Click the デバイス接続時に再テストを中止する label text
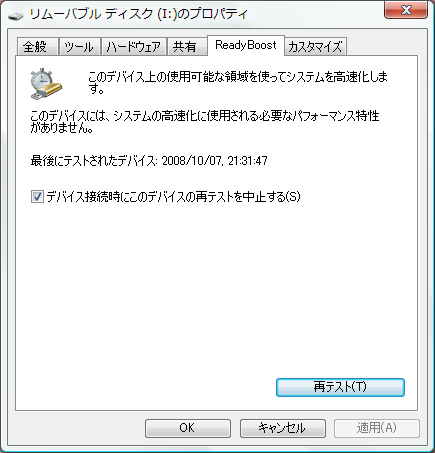The height and width of the screenshot is (453, 435). pos(173,196)
